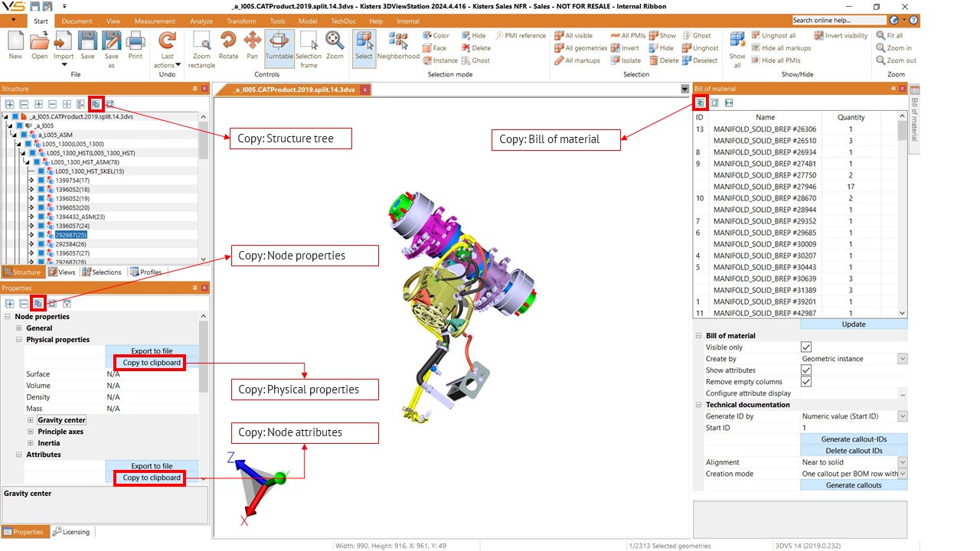Copy bill of material to clipboard icon
Viewport: 980px width, 551px height.
(700, 103)
